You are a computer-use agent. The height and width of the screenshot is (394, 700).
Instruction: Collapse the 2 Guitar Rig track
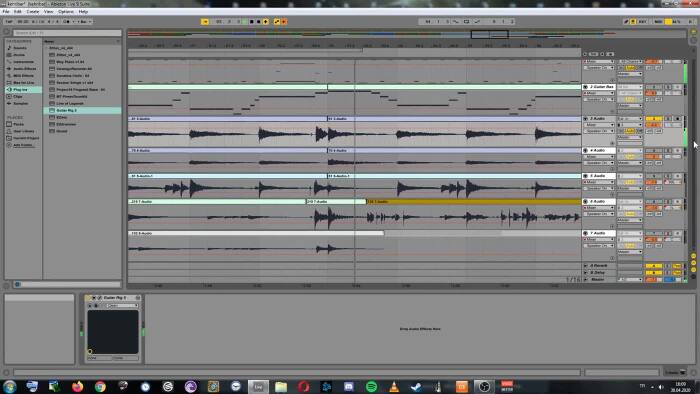585,87
